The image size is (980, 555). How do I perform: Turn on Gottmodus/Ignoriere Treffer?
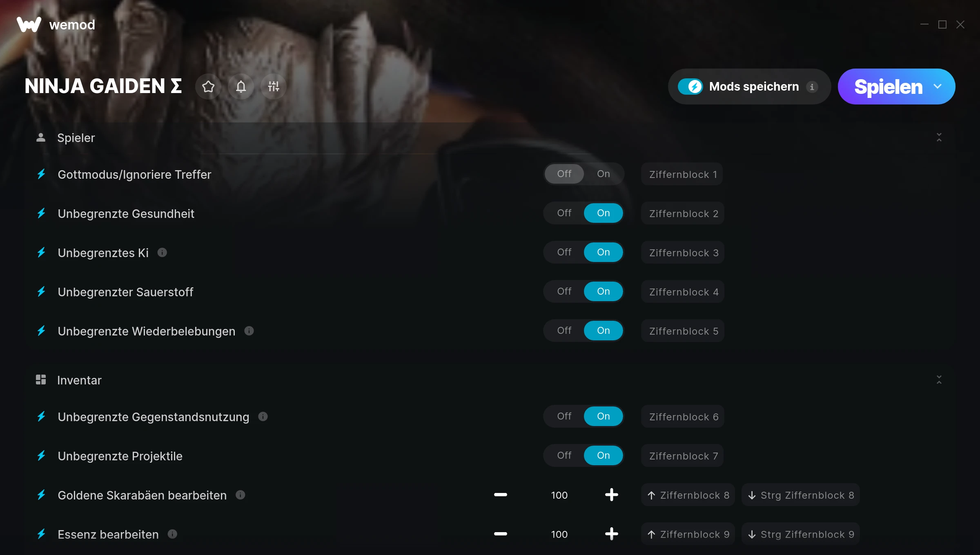click(603, 174)
